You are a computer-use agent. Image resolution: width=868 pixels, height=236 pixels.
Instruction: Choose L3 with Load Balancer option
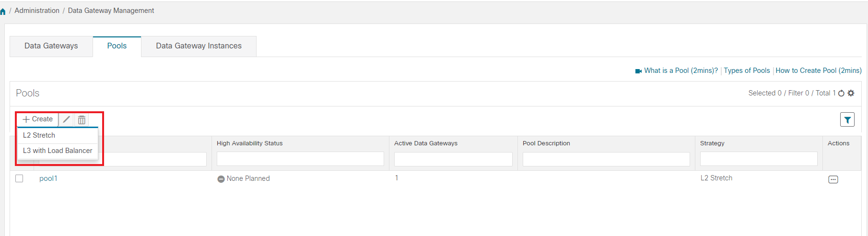[58, 151]
